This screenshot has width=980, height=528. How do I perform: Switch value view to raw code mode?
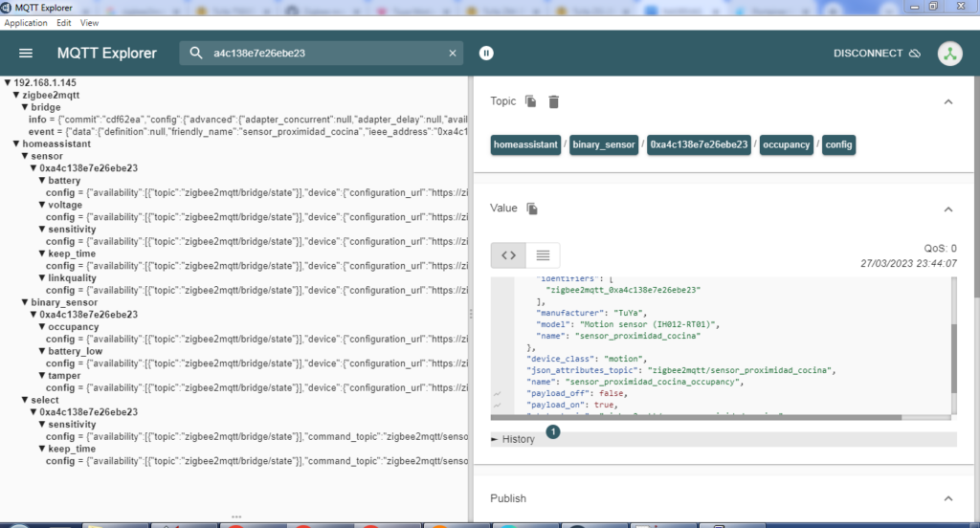click(508, 255)
